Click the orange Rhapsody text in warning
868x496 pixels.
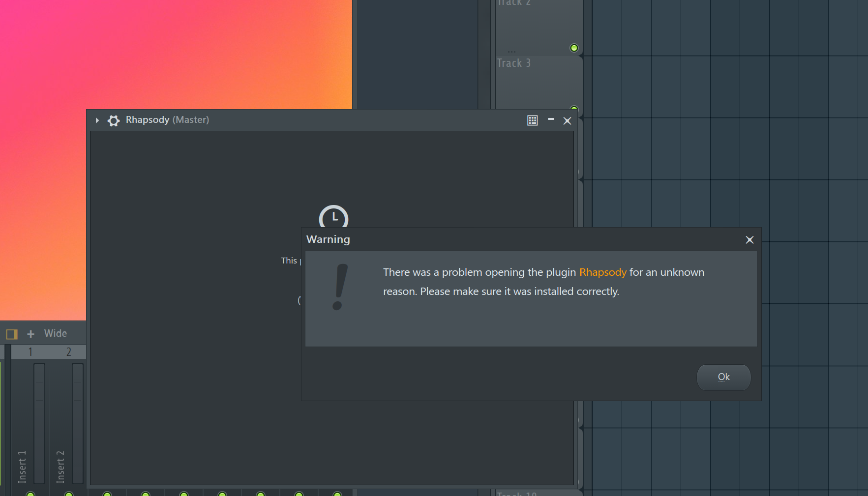tap(603, 272)
